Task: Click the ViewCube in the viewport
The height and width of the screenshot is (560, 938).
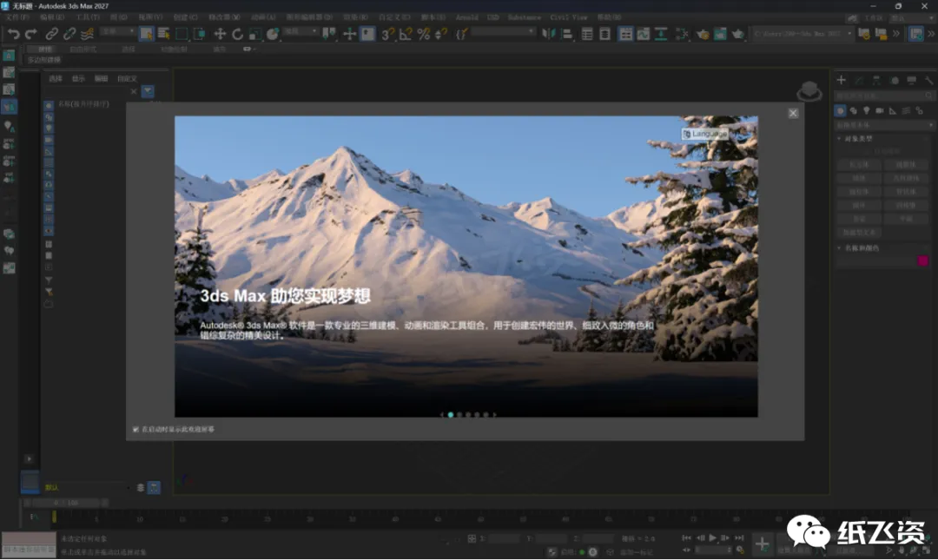Action: [x=809, y=91]
